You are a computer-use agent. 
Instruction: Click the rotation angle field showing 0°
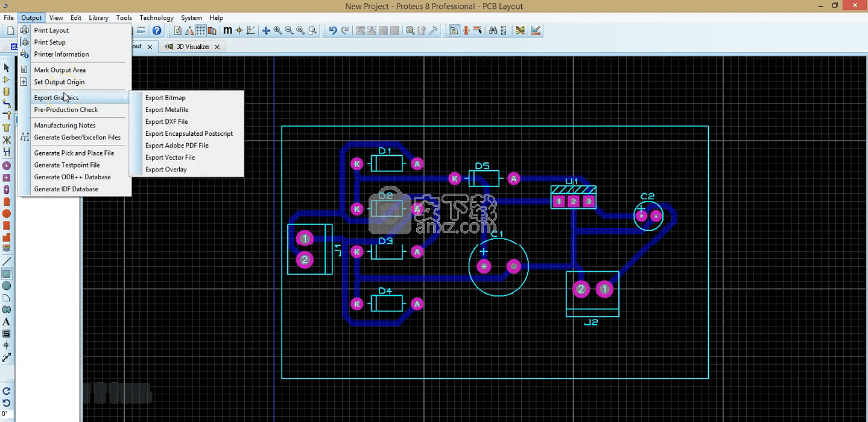click(7, 415)
